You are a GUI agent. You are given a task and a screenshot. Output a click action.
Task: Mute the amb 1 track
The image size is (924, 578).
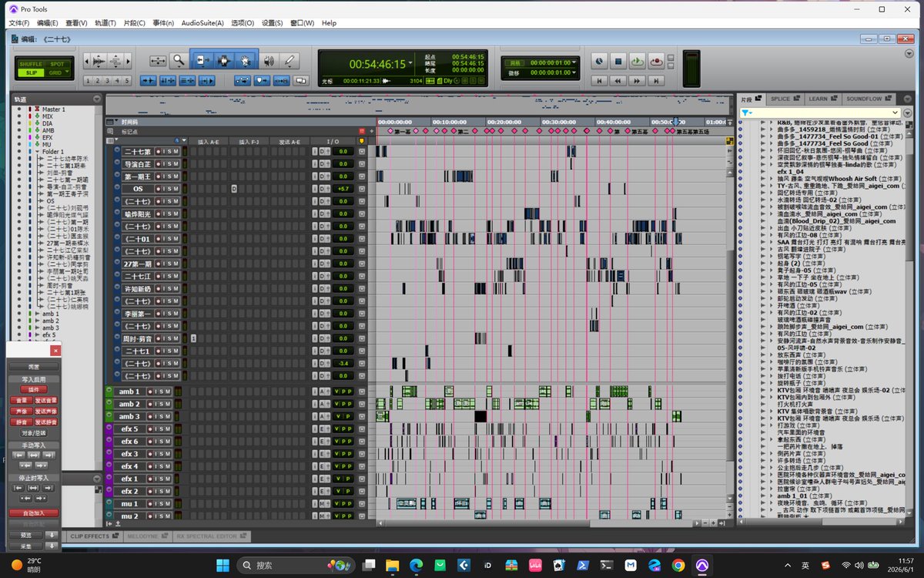tap(168, 391)
